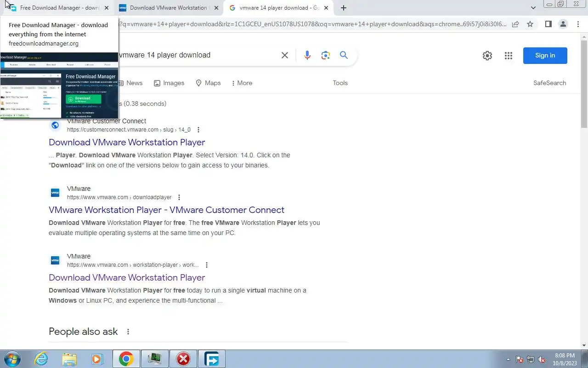
Task: Click the muted volume tray icon
Action: (x=542, y=359)
